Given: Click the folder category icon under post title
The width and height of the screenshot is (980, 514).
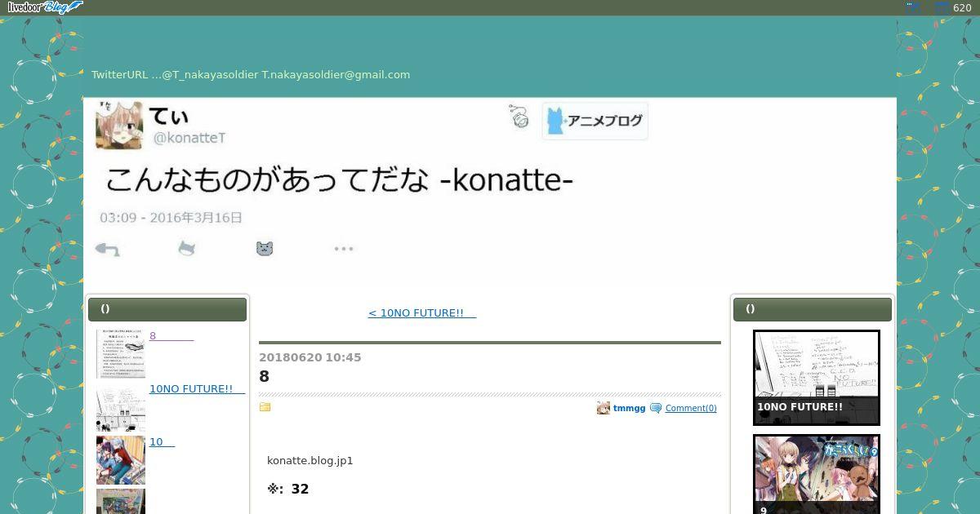Looking at the screenshot, I should [x=265, y=407].
